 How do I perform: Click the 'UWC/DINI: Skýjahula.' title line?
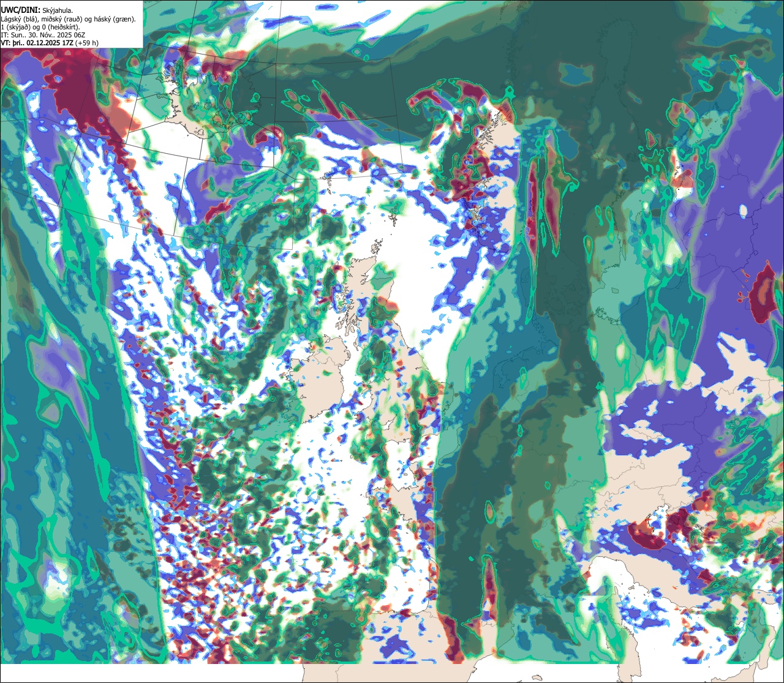[37, 10]
